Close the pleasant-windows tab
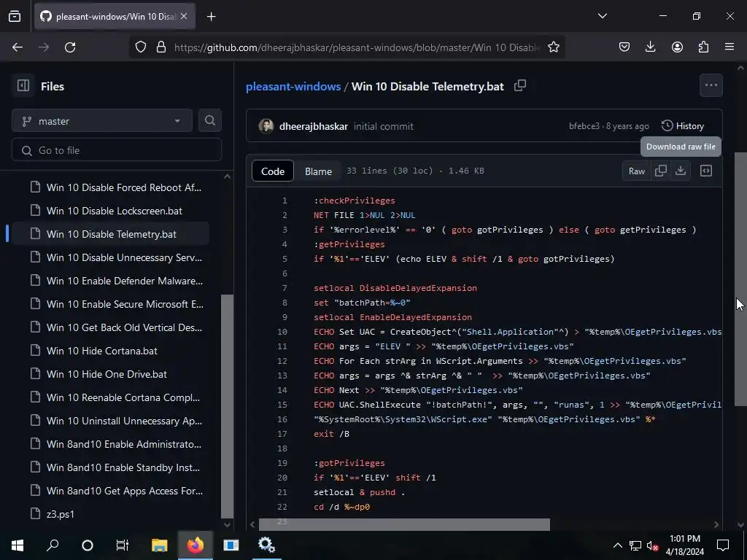This screenshot has height=560, width=747. click(184, 16)
